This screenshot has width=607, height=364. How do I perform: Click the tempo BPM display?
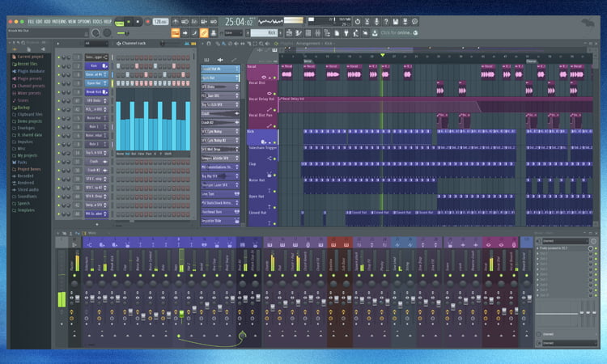tap(159, 21)
